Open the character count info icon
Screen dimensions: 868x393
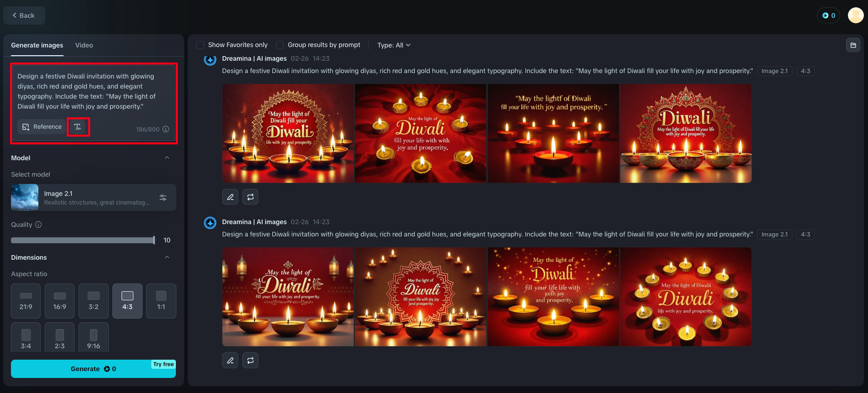pos(166,129)
